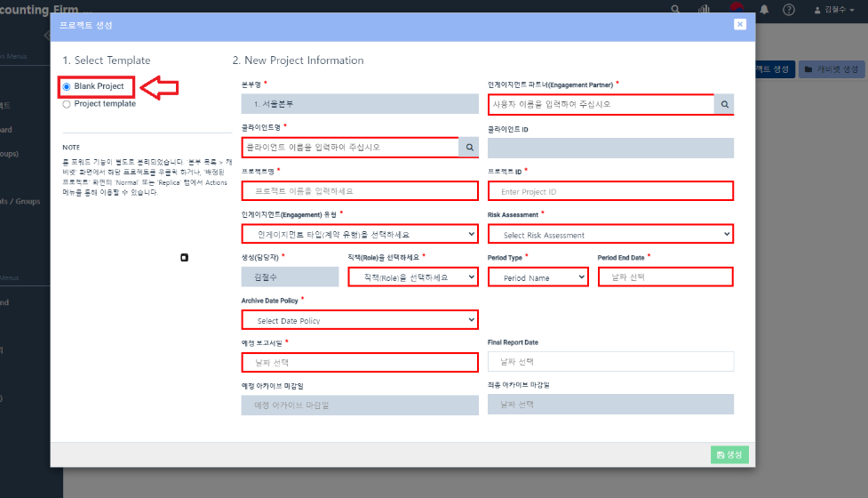
Task: Open the Period End Date picker field
Action: (x=665, y=277)
